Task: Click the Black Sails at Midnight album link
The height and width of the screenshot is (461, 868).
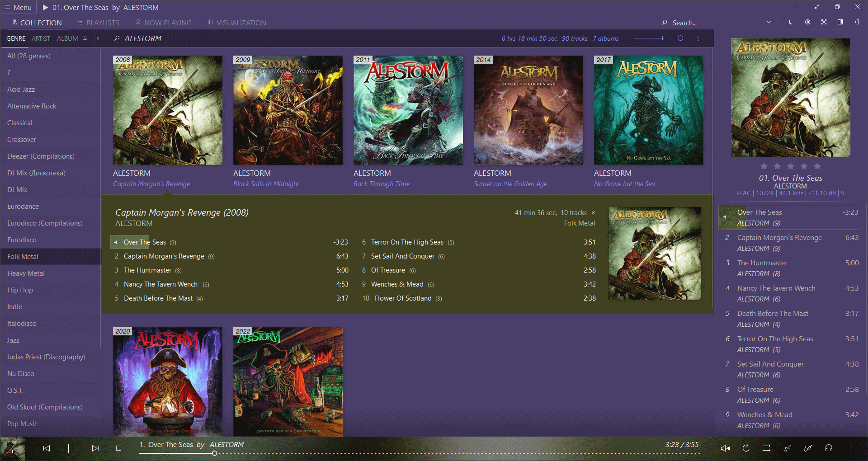Action: [x=266, y=184]
